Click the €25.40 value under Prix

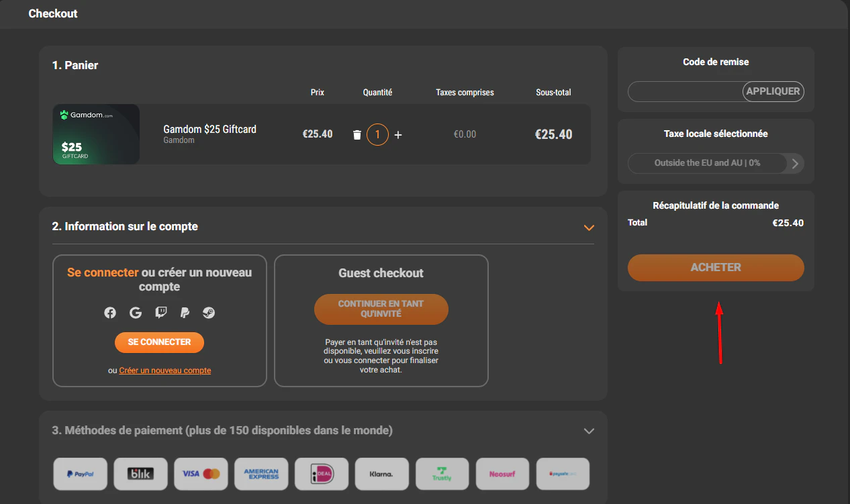318,134
